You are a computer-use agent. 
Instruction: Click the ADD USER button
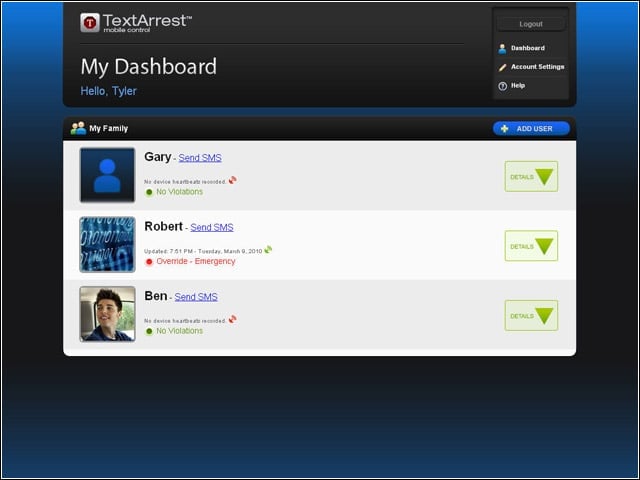531,129
